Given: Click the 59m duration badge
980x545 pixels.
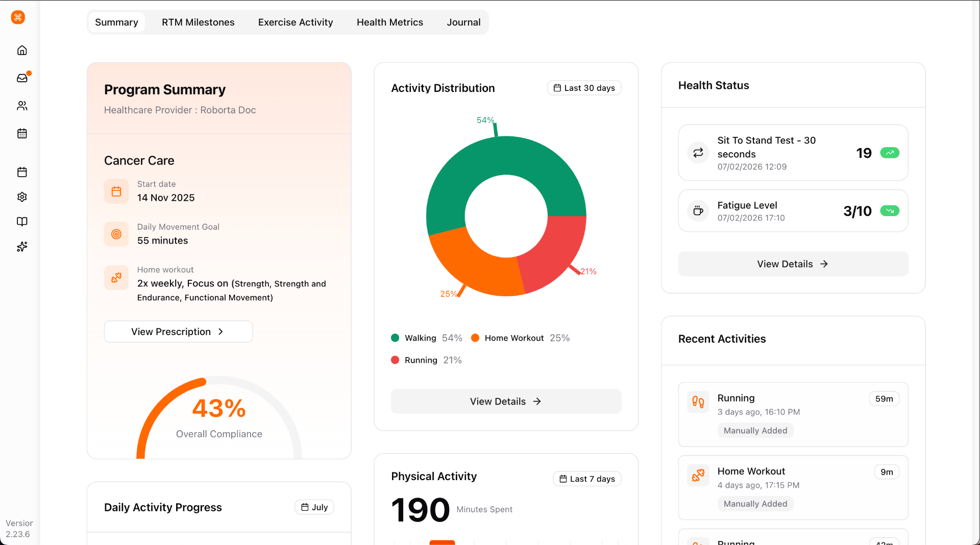Looking at the screenshot, I should point(884,399).
